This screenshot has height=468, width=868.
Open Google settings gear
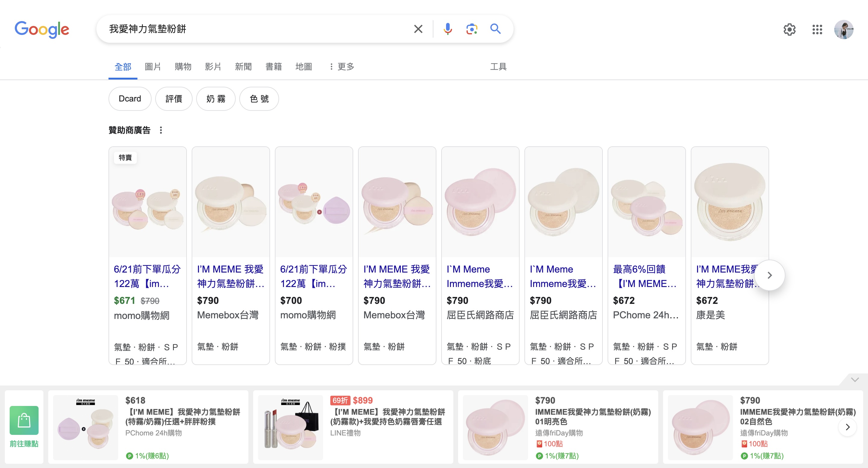[x=789, y=30]
